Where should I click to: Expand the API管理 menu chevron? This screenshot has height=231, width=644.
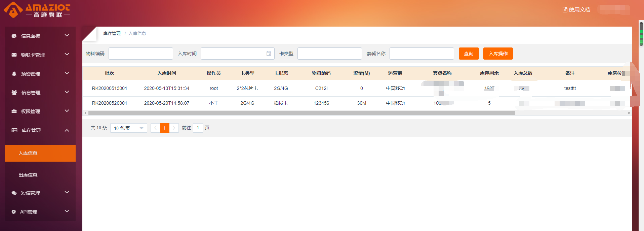point(67,211)
